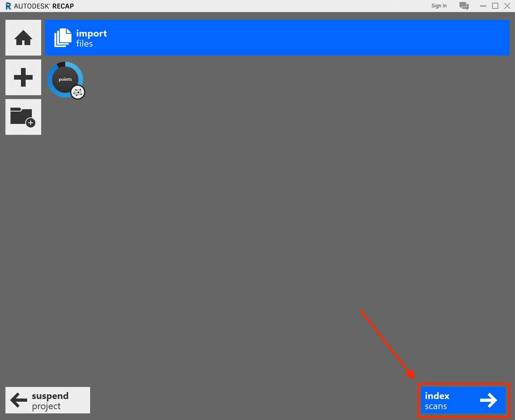Click the point cloud badge icon
Viewport: 515px width, 420px height.
[x=78, y=92]
